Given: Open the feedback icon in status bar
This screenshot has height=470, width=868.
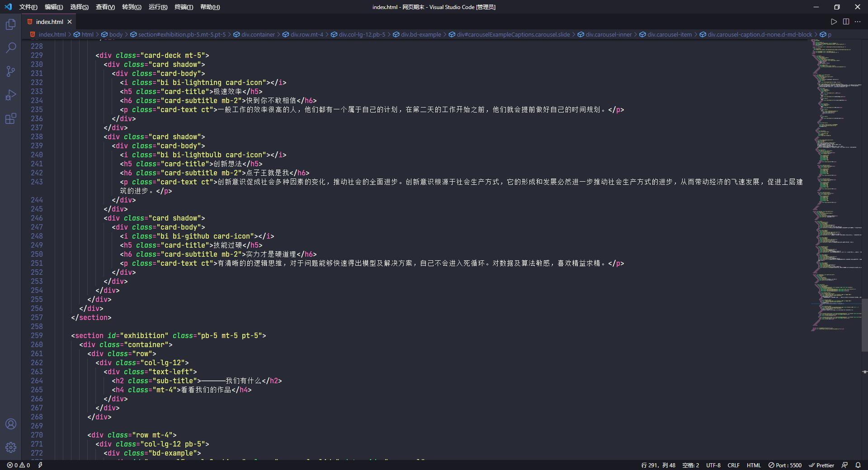Looking at the screenshot, I should click(844, 465).
